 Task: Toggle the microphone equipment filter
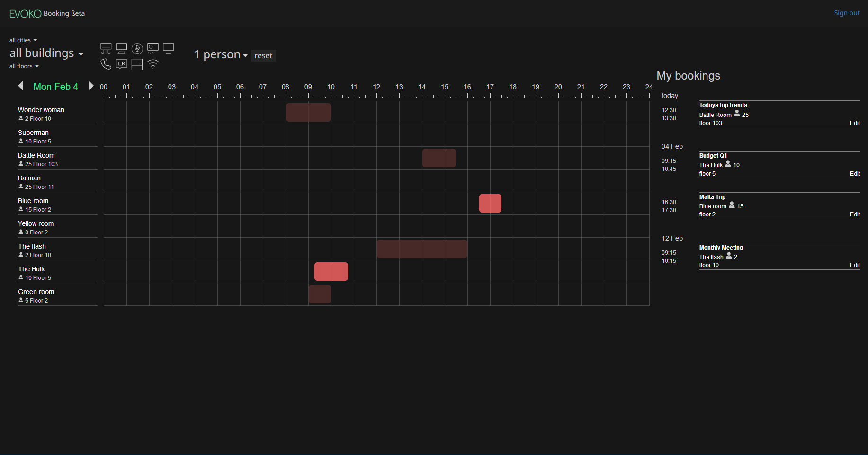tap(137, 48)
